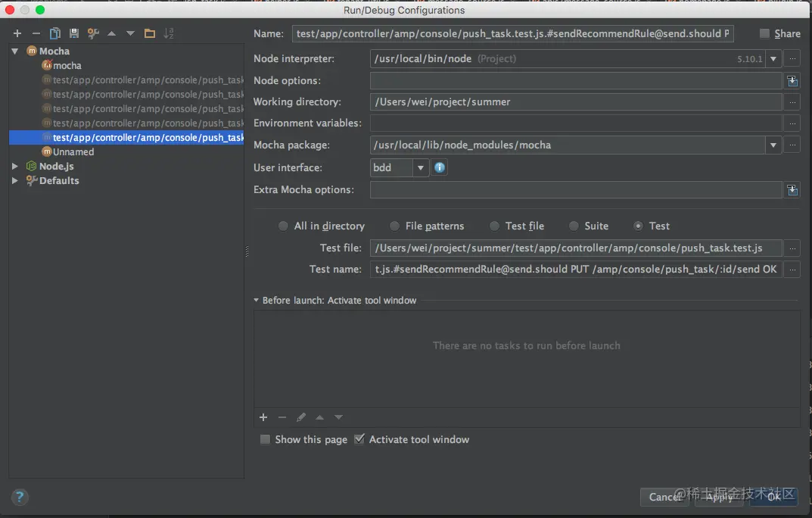Expand the Defaults tree group
The width and height of the screenshot is (812, 518).
(x=15, y=181)
